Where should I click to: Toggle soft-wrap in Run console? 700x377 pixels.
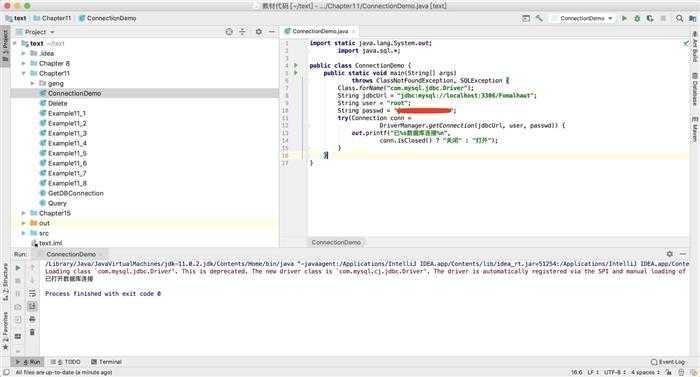[32, 294]
